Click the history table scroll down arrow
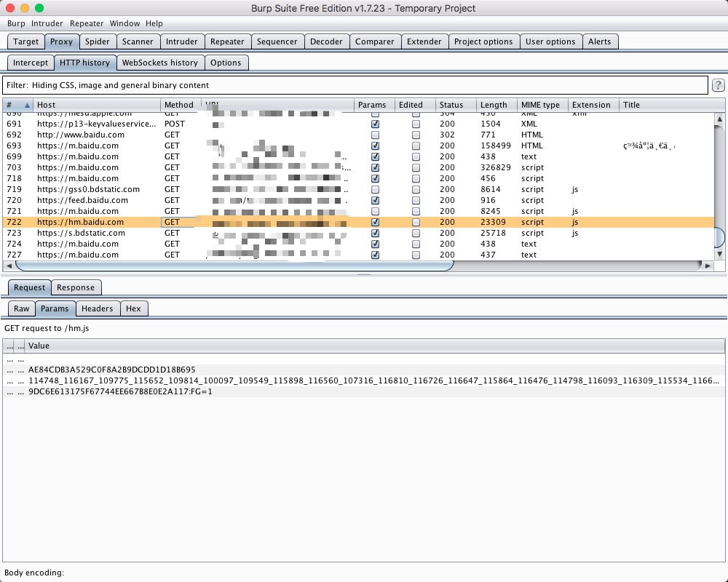The height and width of the screenshot is (582, 728). point(720,254)
